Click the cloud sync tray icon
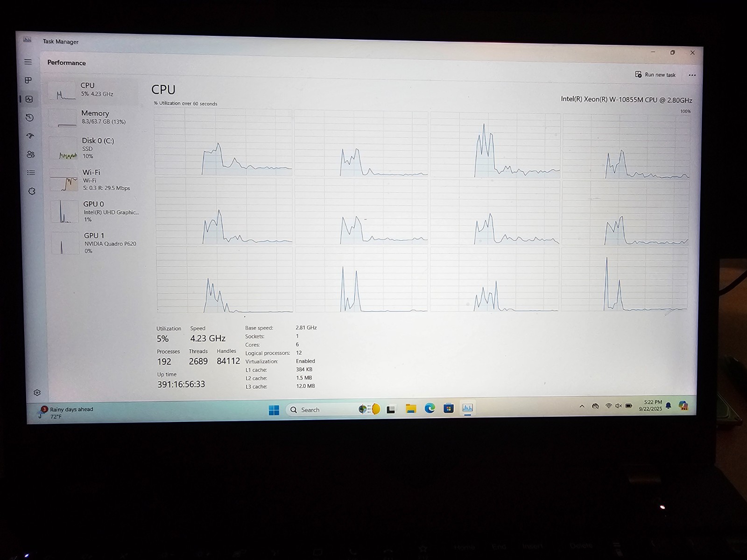 pyautogui.click(x=595, y=406)
